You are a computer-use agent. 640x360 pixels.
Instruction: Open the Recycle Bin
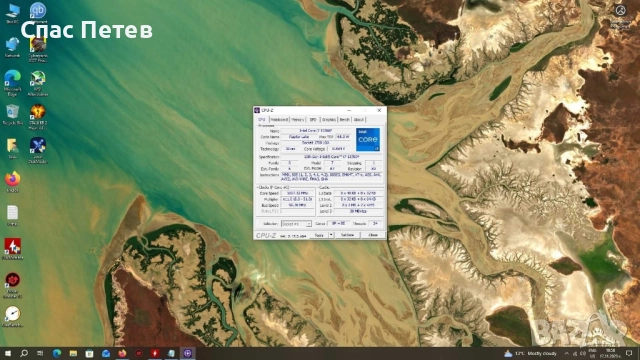[12, 114]
